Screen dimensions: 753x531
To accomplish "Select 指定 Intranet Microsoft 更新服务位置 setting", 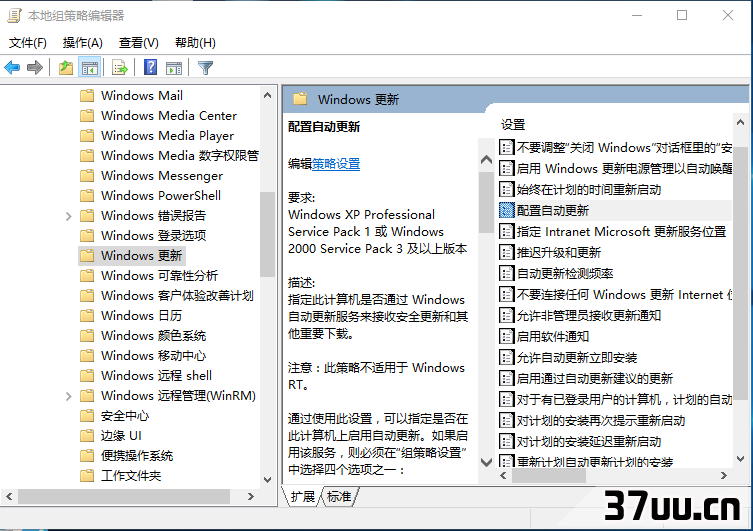I will pyautogui.click(x=621, y=231).
